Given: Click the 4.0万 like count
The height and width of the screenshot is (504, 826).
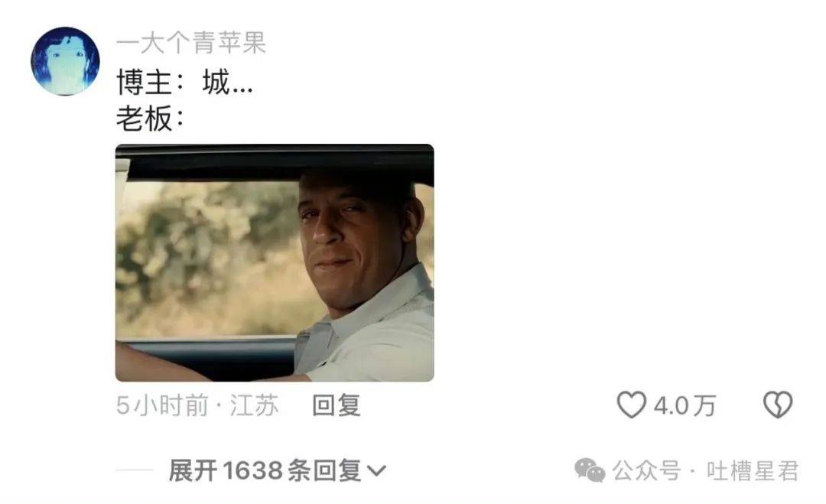Looking at the screenshot, I should point(685,405).
